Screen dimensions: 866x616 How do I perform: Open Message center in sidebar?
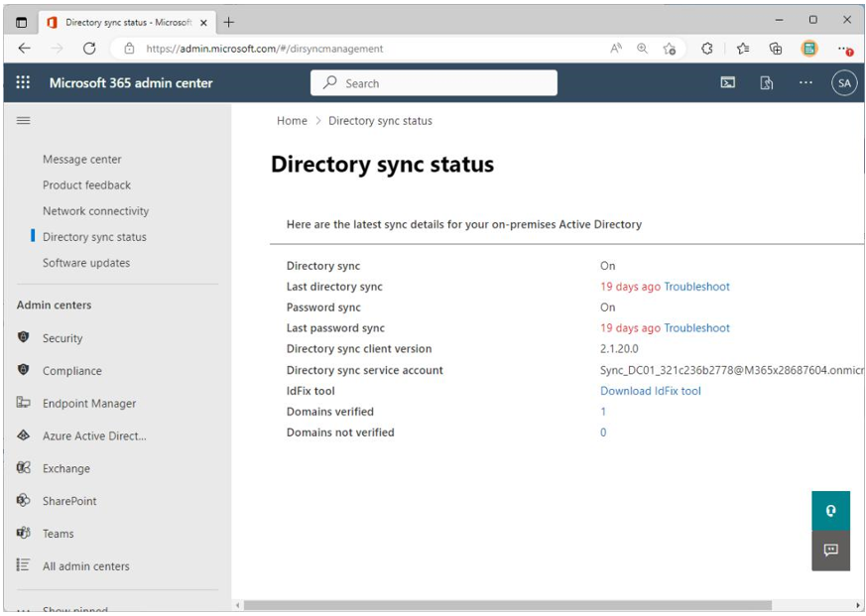tap(81, 159)
